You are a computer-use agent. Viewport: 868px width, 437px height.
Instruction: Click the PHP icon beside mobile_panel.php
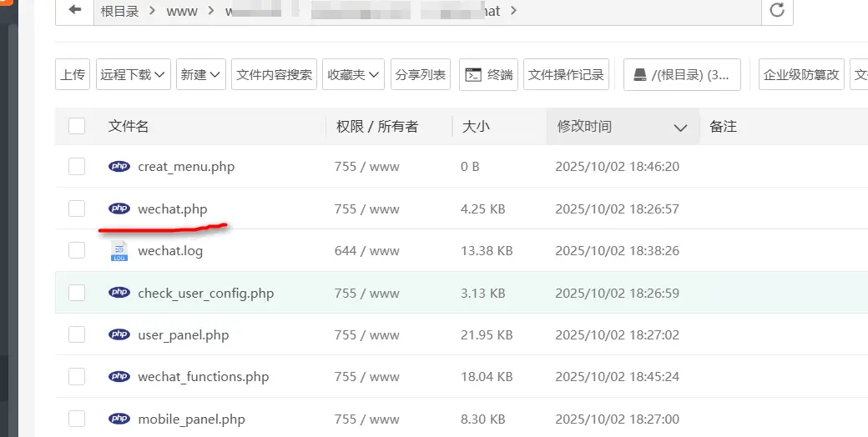[119, 419]
